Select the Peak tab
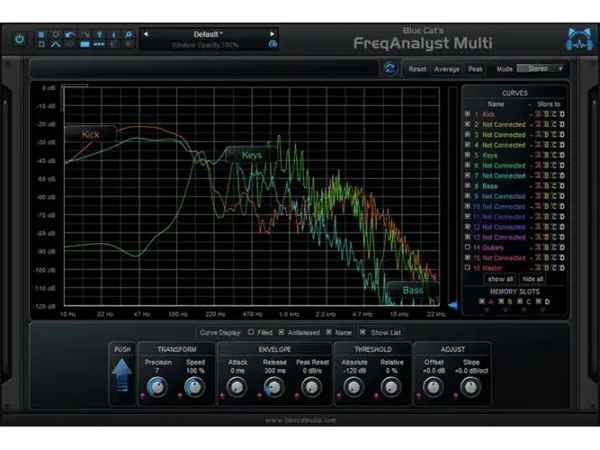Viewport: 600px width, 450px height. 475,69
